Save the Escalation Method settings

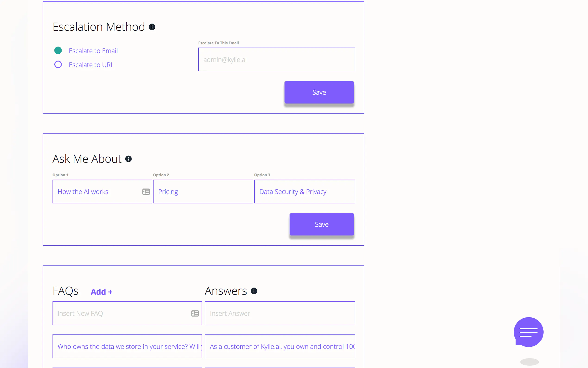319,92
